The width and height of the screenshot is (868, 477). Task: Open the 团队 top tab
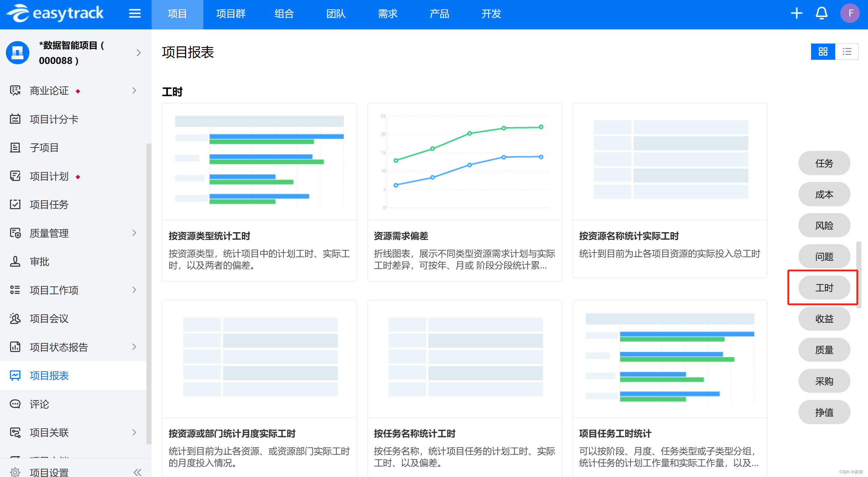[336, 14]
